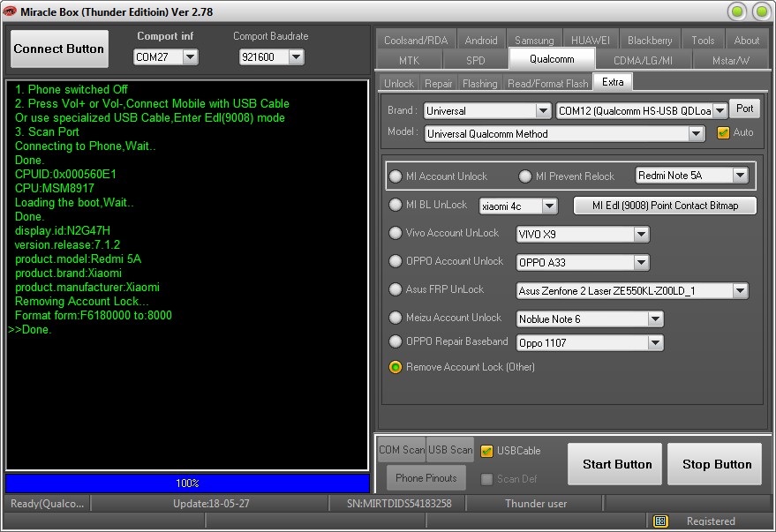This screenshot has width=776, height=532.
Task: Click the USB Scan button
Action: click(450, 449)
